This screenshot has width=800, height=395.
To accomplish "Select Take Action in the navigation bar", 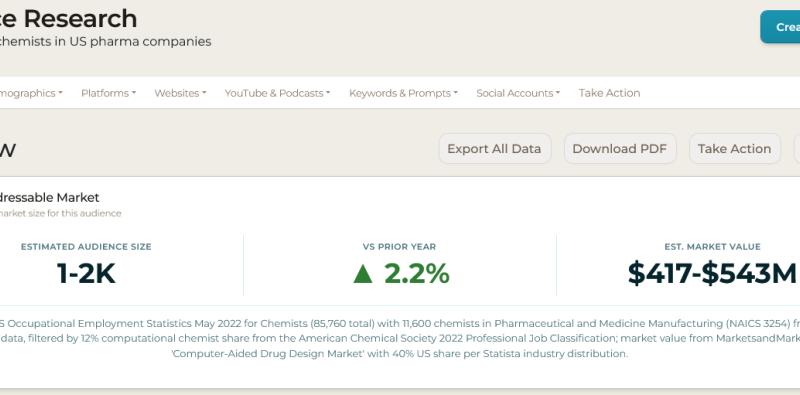I will (609, 93).
